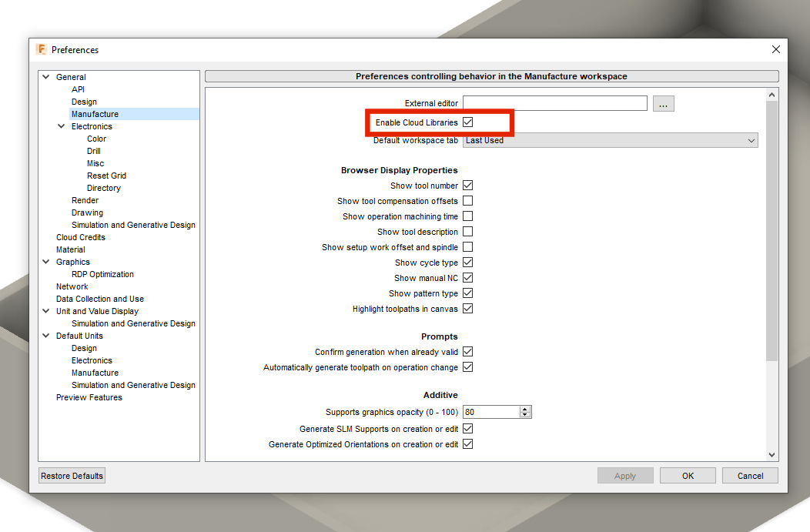Open Default workspace tab dropdown

[x=610, y=140]
